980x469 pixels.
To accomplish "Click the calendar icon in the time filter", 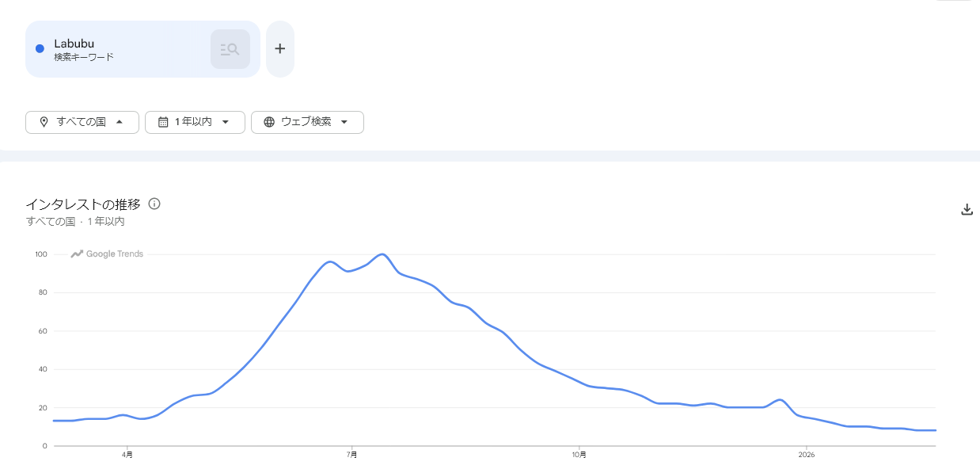I will point(163,122).
